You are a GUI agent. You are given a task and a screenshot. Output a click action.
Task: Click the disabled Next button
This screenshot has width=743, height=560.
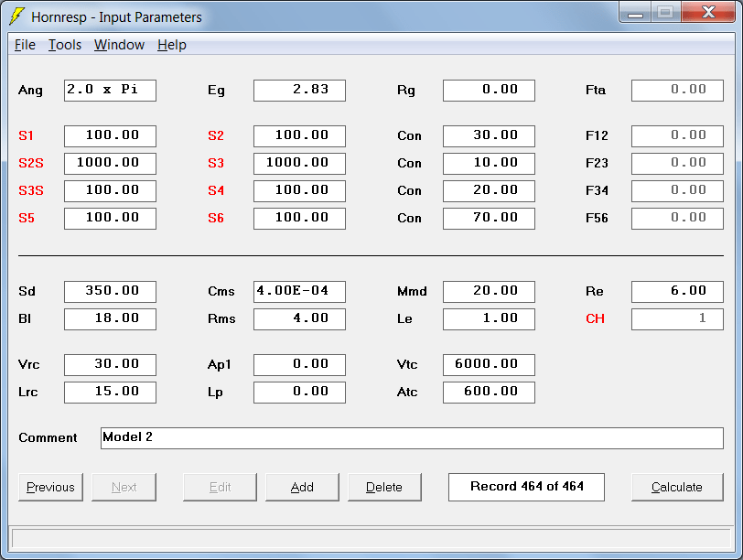[x=124, y=487]
